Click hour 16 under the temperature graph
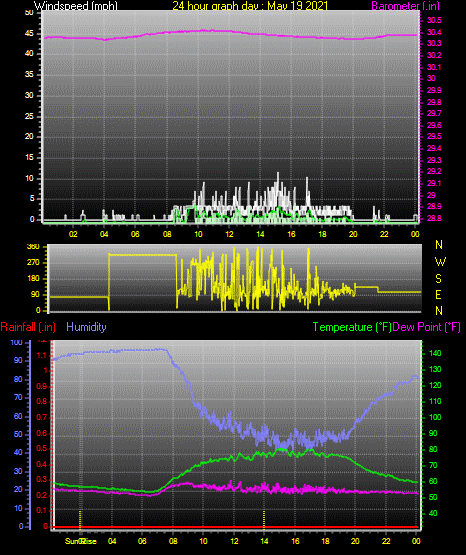466x555 pixels. point(295,541)
